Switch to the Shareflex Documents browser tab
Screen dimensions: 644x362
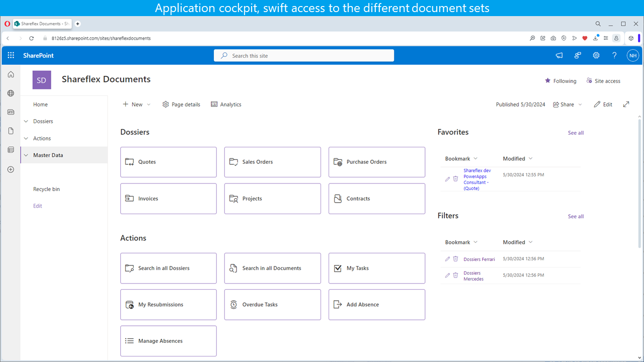[x=42, y=24]
